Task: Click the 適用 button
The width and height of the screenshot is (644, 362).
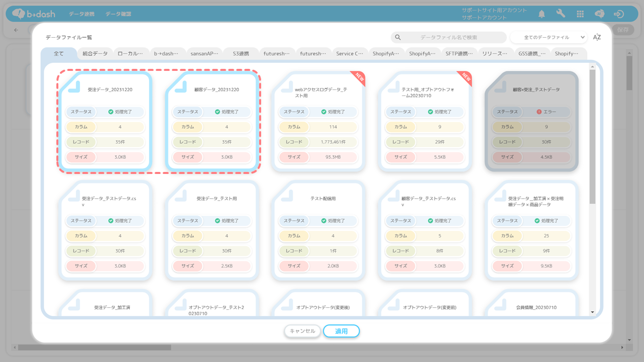Action: click(342, 331)
